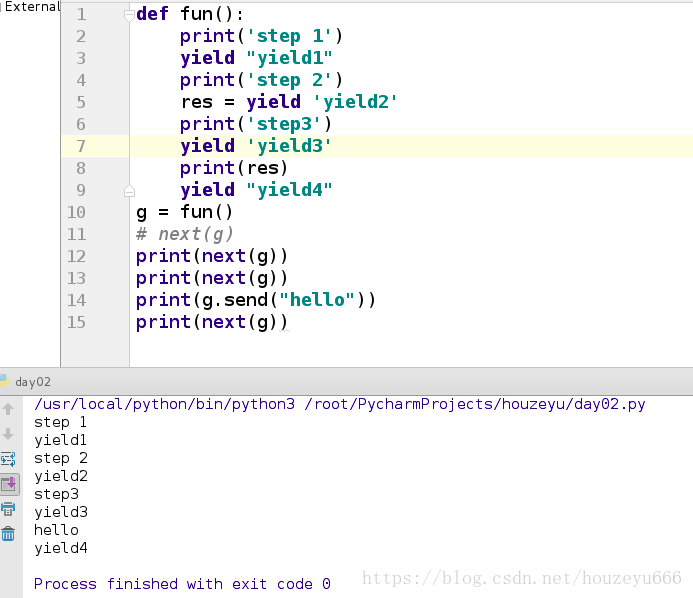The image size is (693, 598).
Task: Click the print('step 1') code line
Action: (x=261, y=36)
